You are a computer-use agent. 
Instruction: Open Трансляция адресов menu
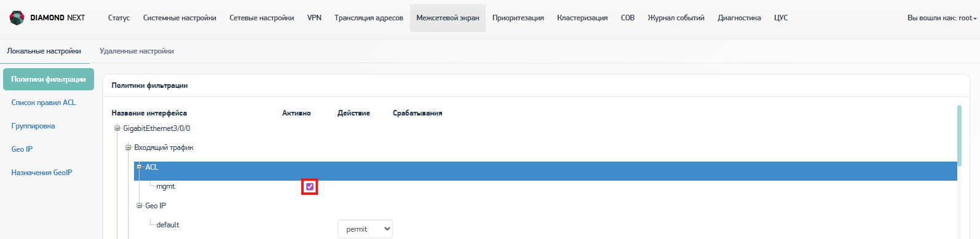[369, 18]
